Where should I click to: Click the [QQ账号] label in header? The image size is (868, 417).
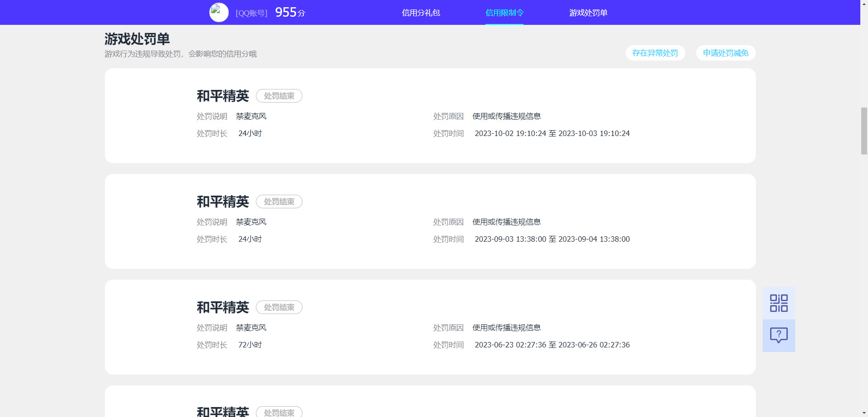(x=251, y=13)
